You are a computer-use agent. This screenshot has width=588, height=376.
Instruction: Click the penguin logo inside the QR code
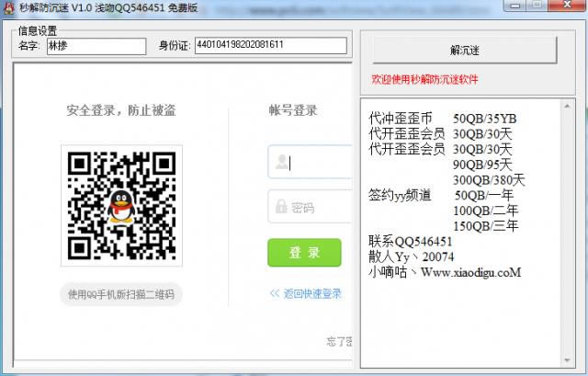[121, 207]
